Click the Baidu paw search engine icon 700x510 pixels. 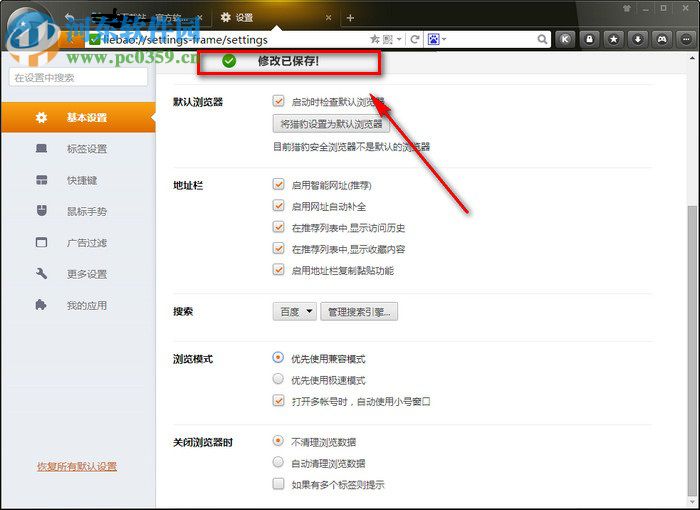click(433, 39)
